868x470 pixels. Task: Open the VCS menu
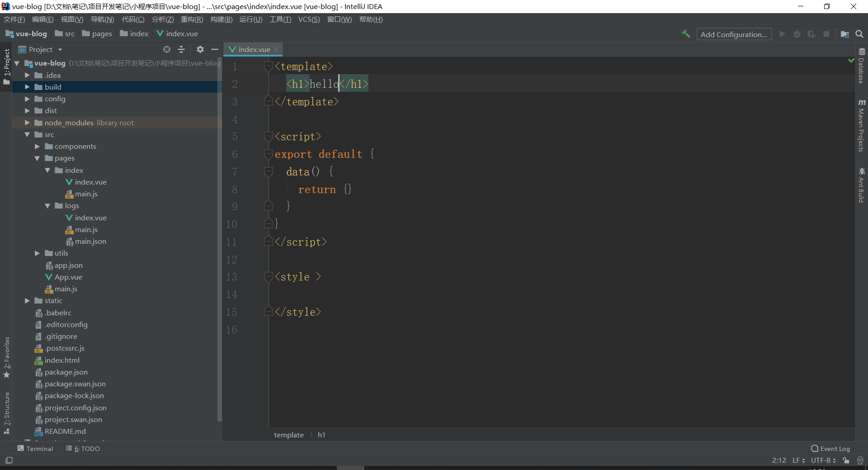(309, 19)
